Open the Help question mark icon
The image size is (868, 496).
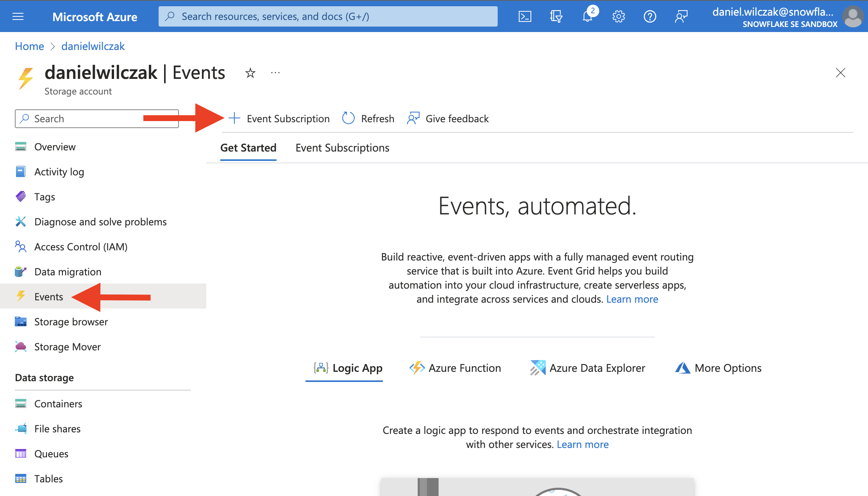tap(650, 16)
